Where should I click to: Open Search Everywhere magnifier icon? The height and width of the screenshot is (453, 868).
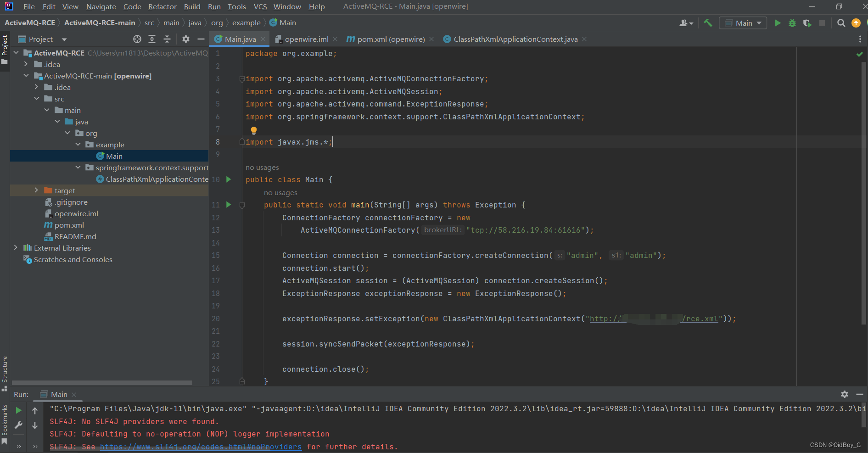coord(841,23)
